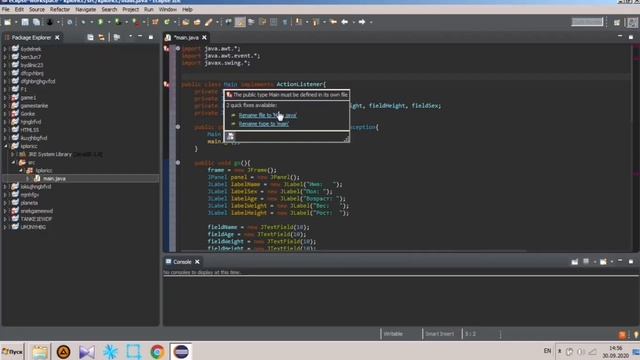Click the Save toolbar icon
This screenshot has height=360, width=640.
pos(25,22)
